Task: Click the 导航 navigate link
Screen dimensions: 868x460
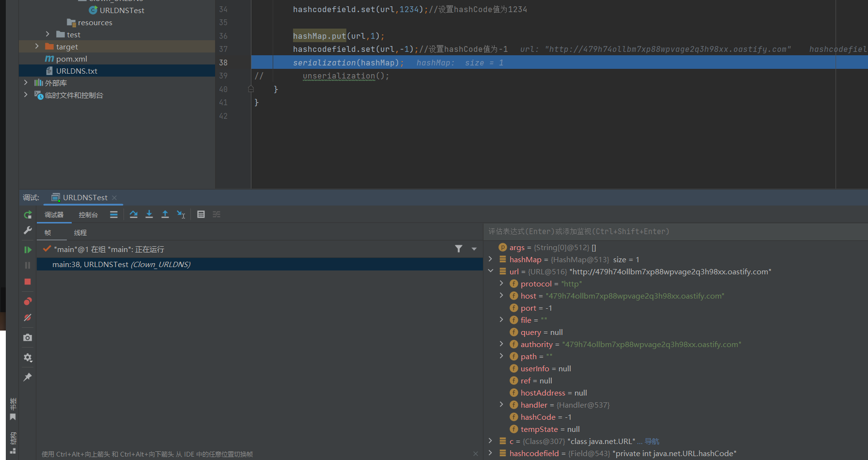Action: pos(652,441)
